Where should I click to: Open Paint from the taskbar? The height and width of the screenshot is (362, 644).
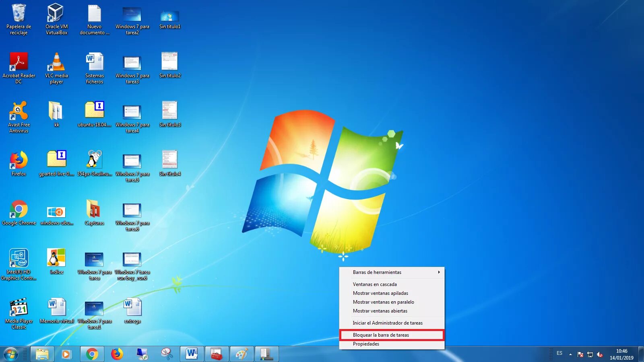coord(242,354)
